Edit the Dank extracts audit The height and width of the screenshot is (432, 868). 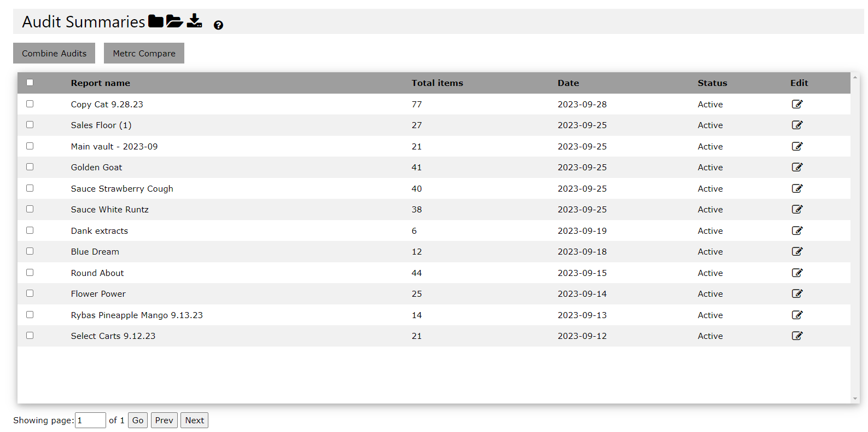click(797, 231)
